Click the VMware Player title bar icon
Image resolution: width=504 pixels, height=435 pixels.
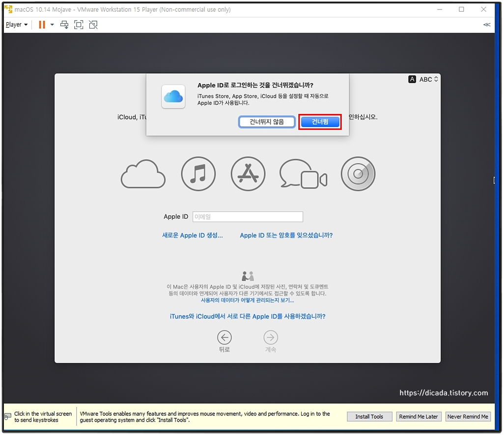pos(8,9)
